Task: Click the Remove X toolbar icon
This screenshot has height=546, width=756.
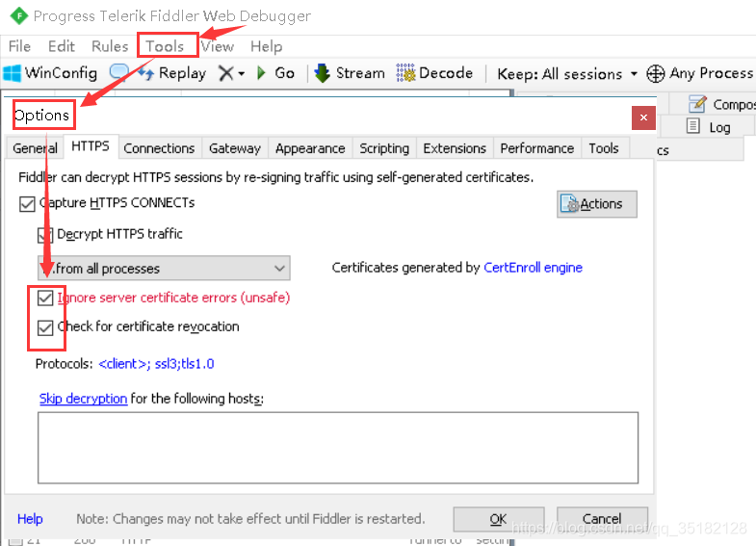Action: tap(225, 73)
